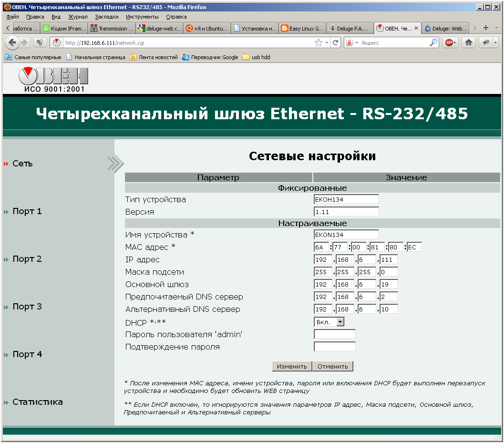Reload the page with refresh icon
This screenshot has height=443, width=504.
[336, 42]
